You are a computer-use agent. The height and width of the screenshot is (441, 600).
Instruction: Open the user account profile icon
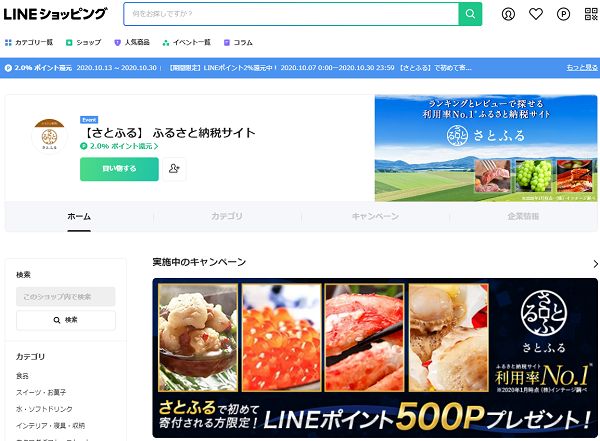[x=508, y=14]
